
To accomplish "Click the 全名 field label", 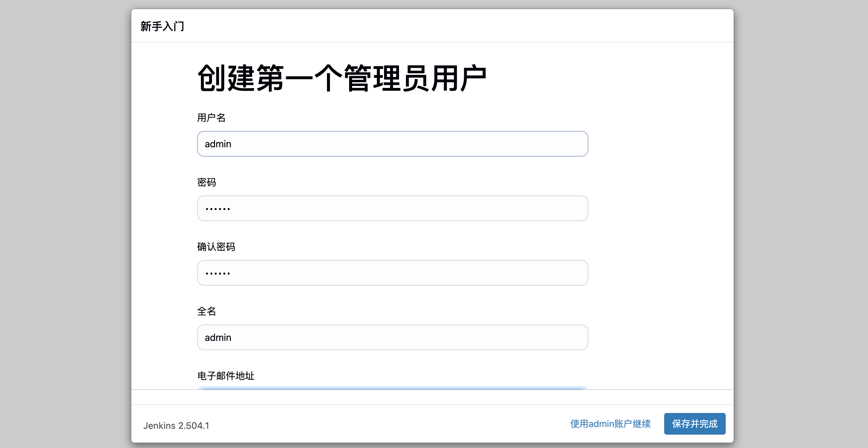I will 207,311.
